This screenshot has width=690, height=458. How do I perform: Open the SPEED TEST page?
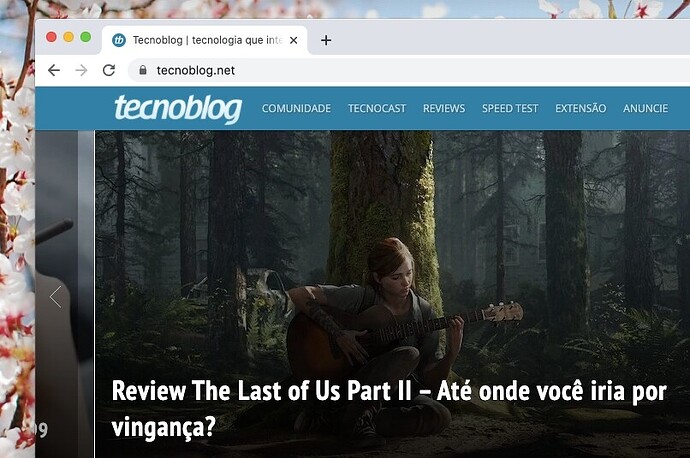pos(510,108)
